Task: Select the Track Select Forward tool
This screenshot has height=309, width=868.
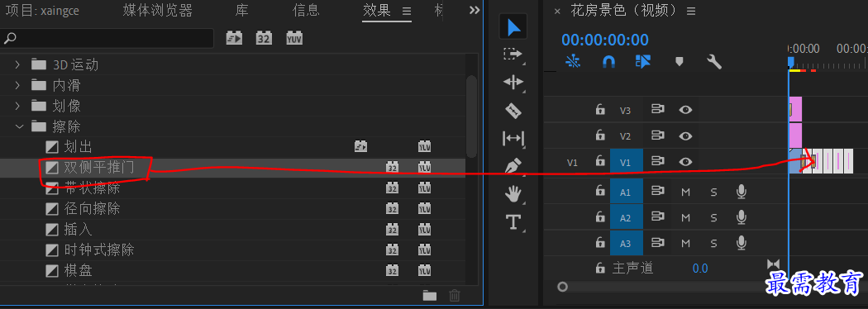Action: click(513, 55)
